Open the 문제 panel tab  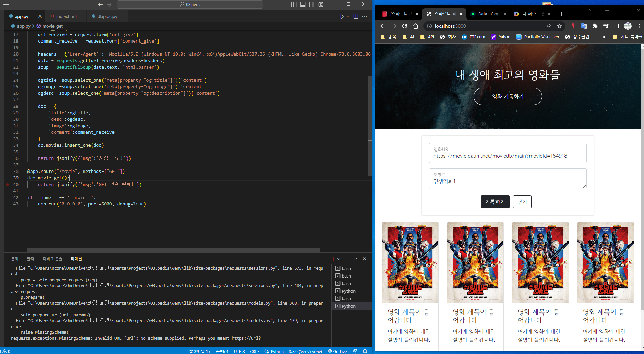coord(15,259)
